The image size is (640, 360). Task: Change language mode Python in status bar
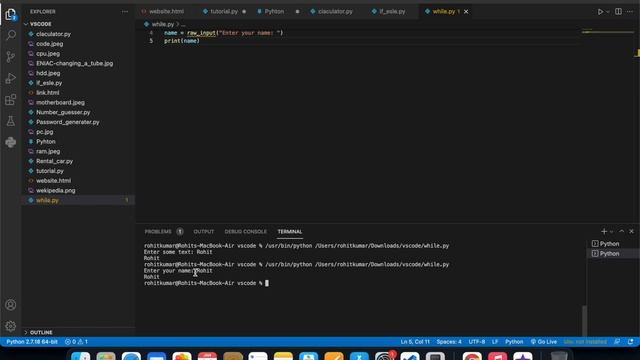514,342
